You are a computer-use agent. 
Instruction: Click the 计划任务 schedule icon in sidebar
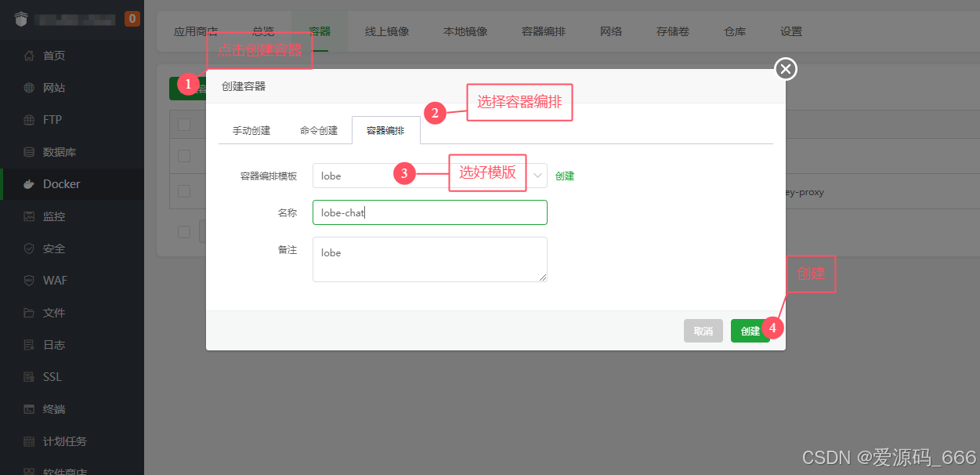tap(29, 441)
